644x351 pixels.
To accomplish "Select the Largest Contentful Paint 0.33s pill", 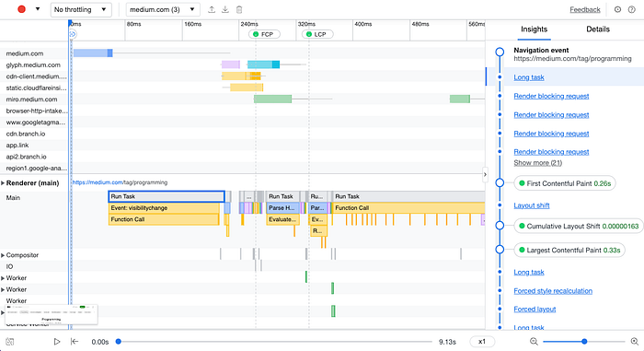I will coord(569,250).
